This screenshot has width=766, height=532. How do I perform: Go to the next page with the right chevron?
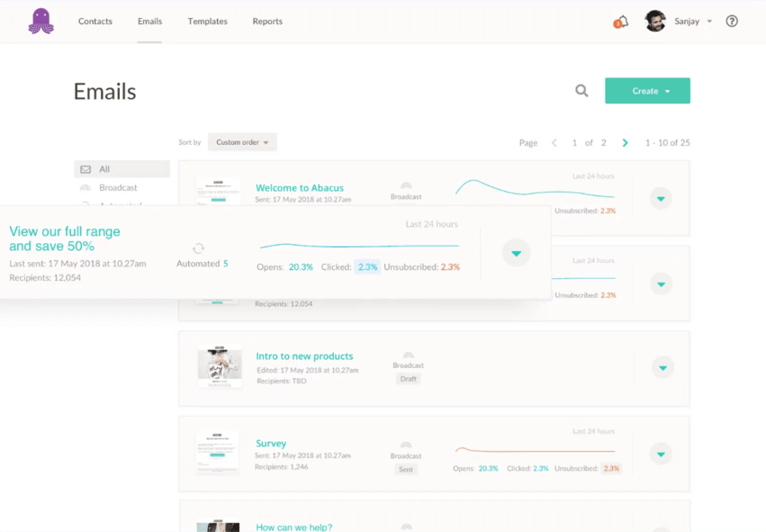coord(625,142)
